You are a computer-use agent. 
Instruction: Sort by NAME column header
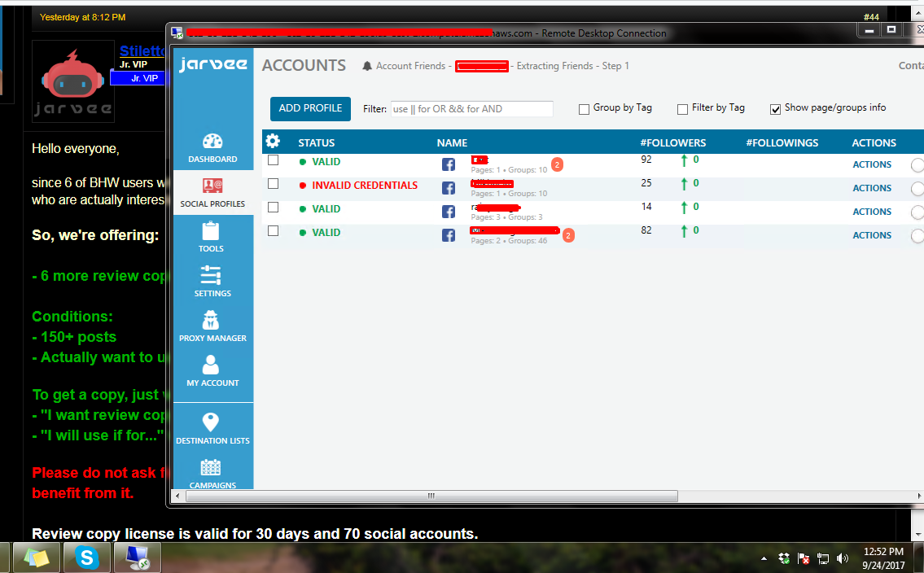point(452,142)
